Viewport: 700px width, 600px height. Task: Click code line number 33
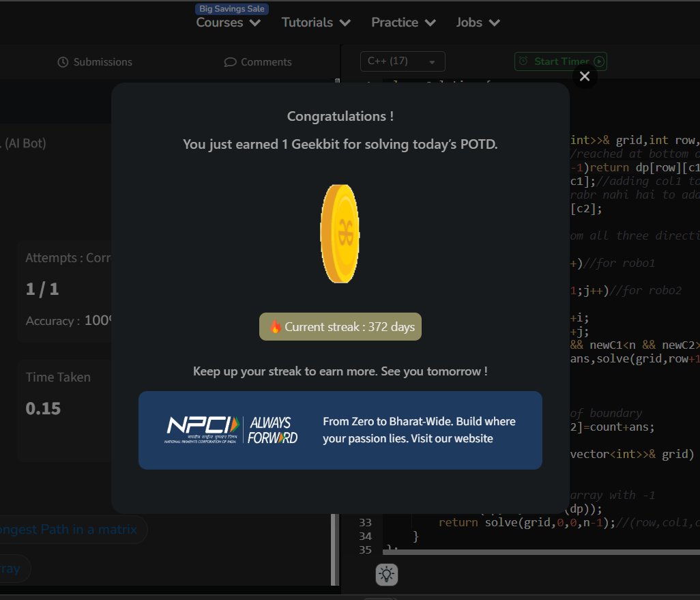(365, 522)
